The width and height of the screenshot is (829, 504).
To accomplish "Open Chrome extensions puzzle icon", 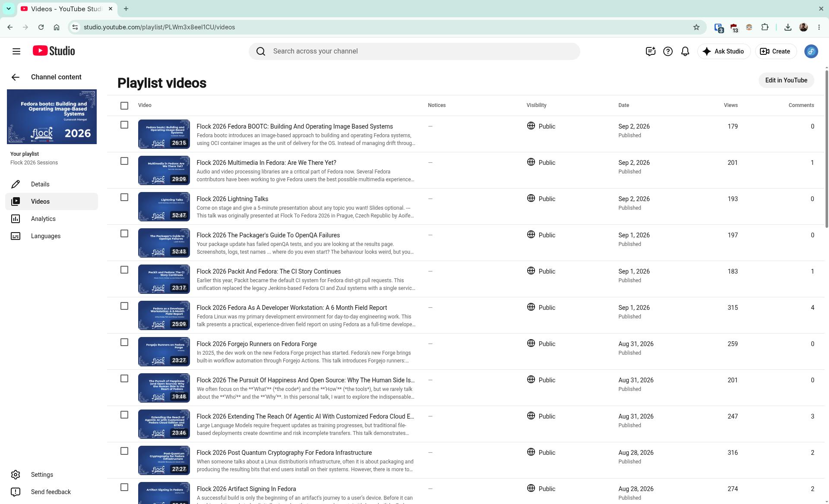I will (x=765, y=27).
